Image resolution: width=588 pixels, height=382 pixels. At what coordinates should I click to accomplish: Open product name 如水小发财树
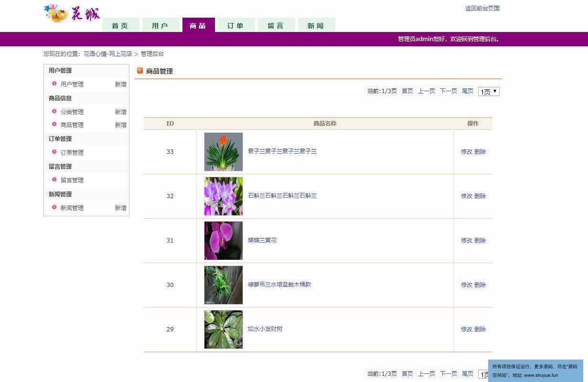point(265,329)
